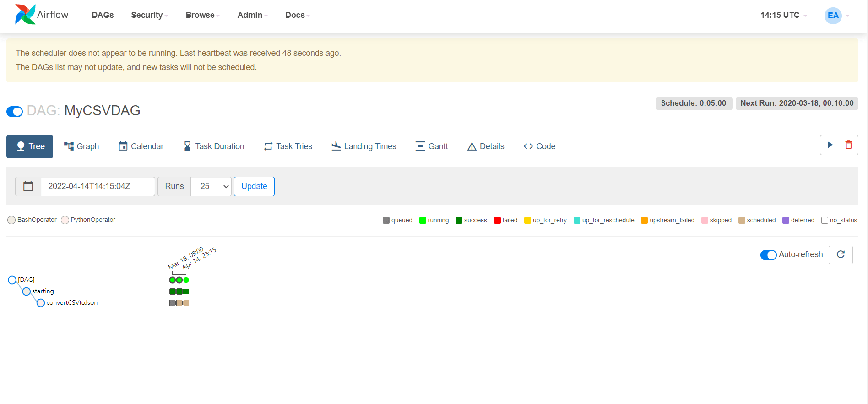Open the Calendar view tab

click(x=141, y=146)
